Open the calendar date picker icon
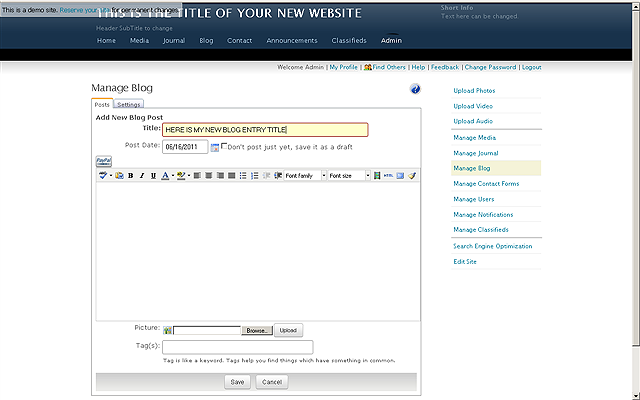This screenshot has height=400, width=640. pyautogui.click(x=214, y=147)
